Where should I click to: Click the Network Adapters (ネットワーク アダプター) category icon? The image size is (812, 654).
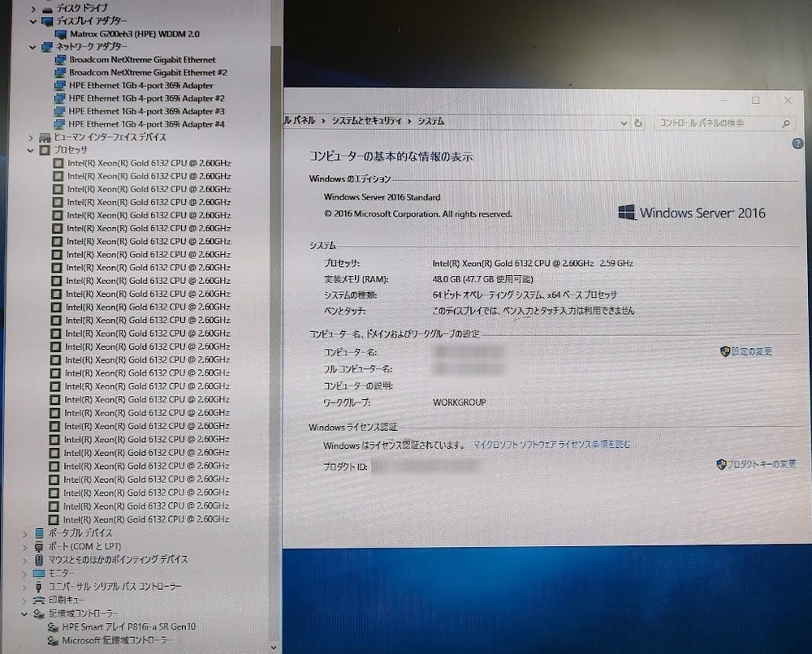pos(46,46)
